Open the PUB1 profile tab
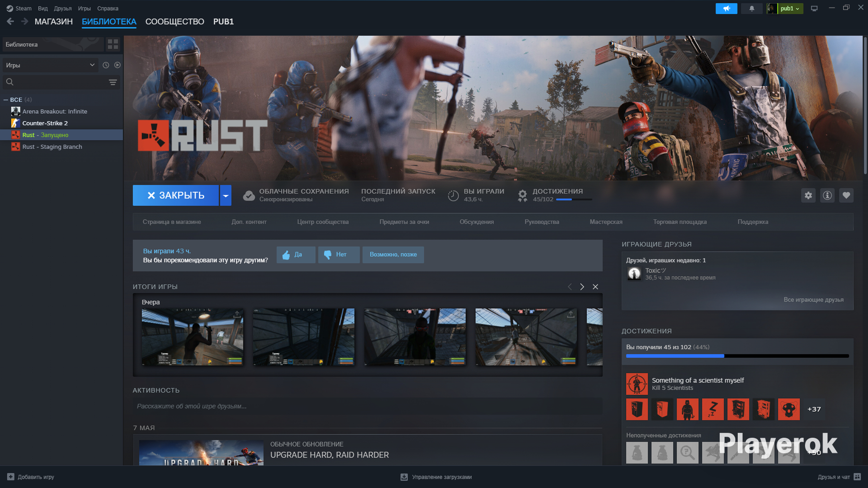The height and width of the screenshot is (488, 868). (x=223, y=21)
